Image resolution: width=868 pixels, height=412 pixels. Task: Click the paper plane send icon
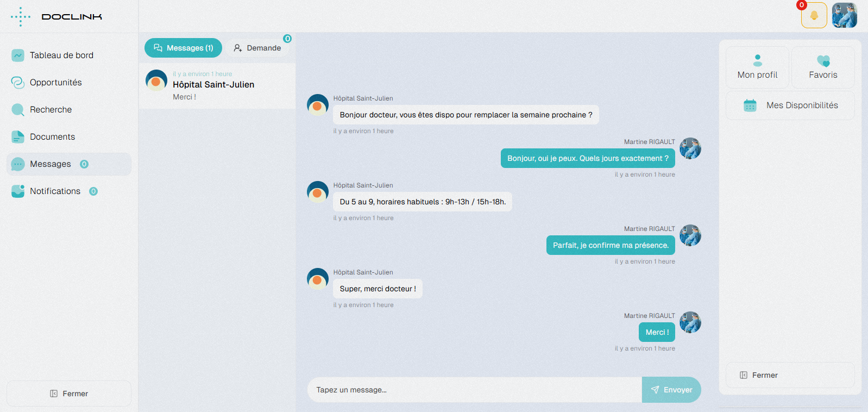[655, 390]
